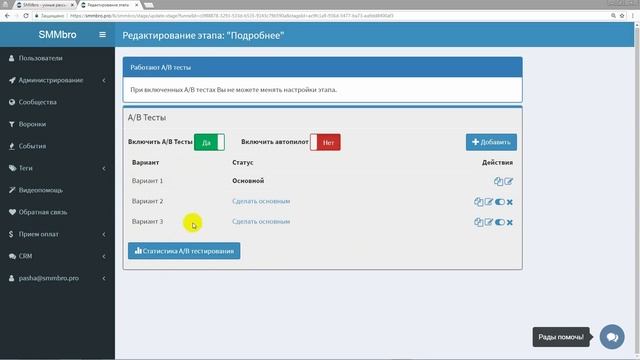Click Сделать основным for Вариант 3
The width and height of the screenshot is (640, 360).
tap(261, 222)
